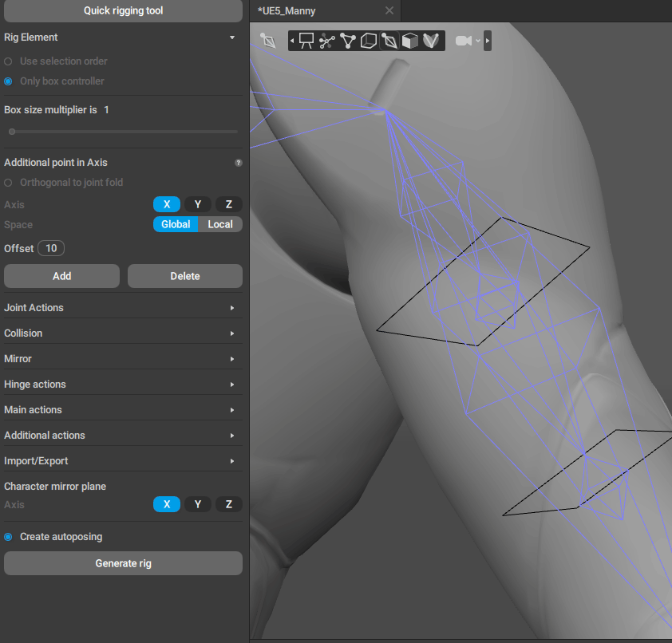Screen dimensions: 672x643
Task: Click the presentation board icon in viewport toolbar
Action: coord(306,41)
